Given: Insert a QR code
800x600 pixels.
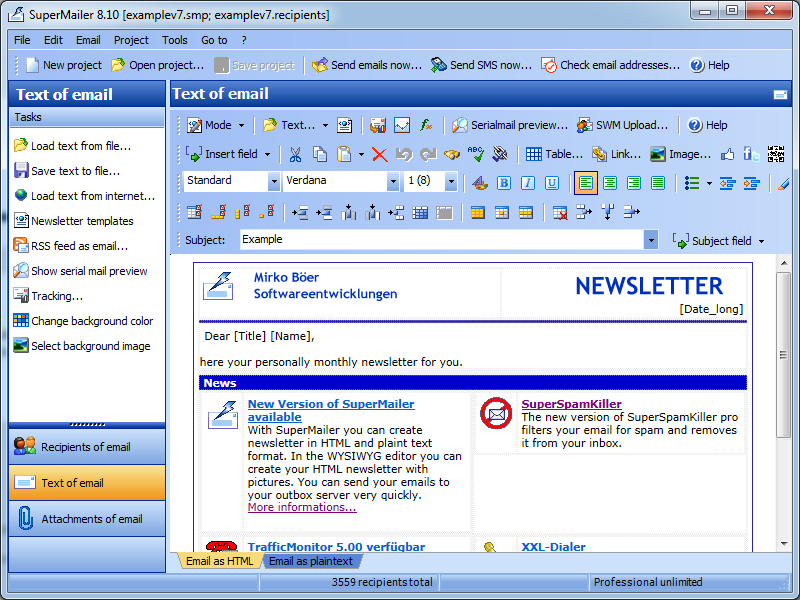Looking at the screenshot, I should click(x=776, y=154).
